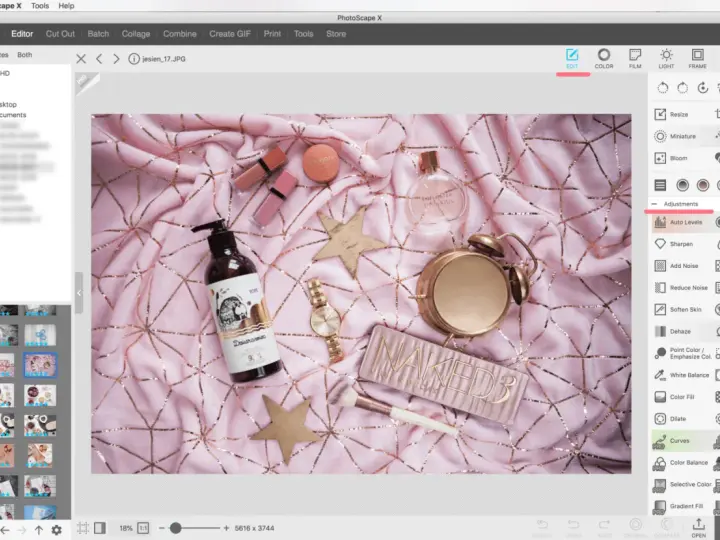This screenshot has height=540, width=720.
Task: Open the Color Fill adjustment
Action: pos(674,397)
